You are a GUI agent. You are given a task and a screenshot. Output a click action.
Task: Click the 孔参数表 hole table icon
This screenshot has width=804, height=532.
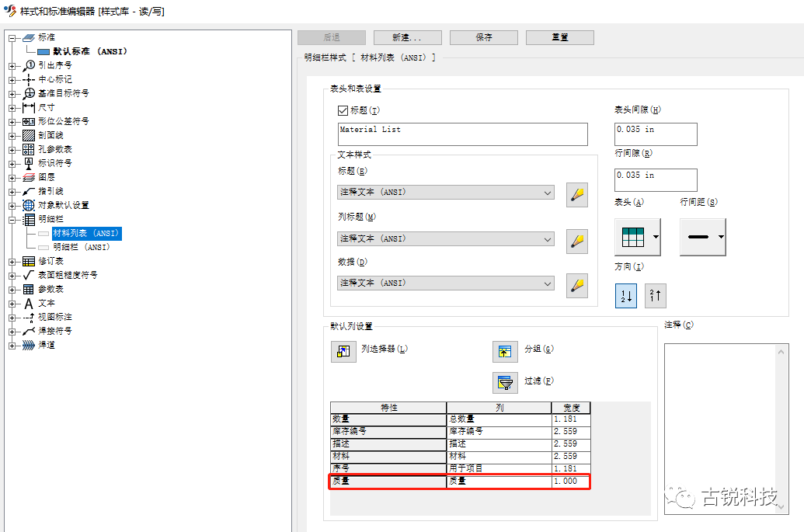tap(29, 149)
